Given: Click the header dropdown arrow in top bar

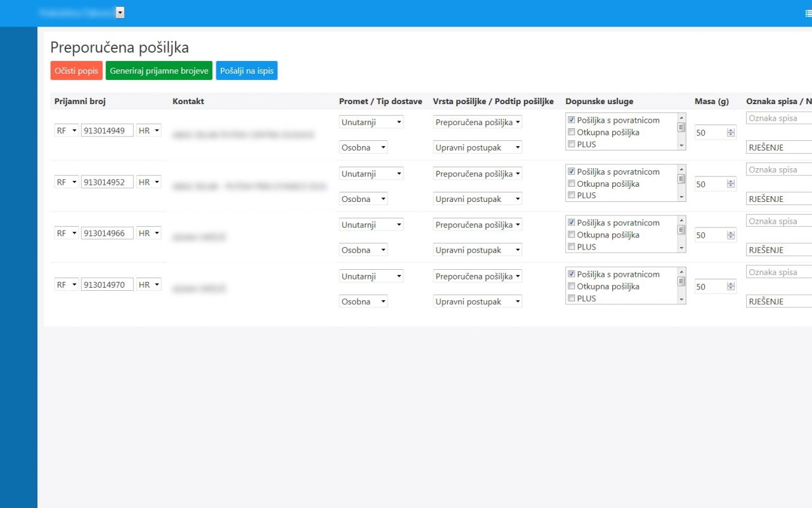Looking at the screenshot, I should pyautogui.click(x=120, y=13).
